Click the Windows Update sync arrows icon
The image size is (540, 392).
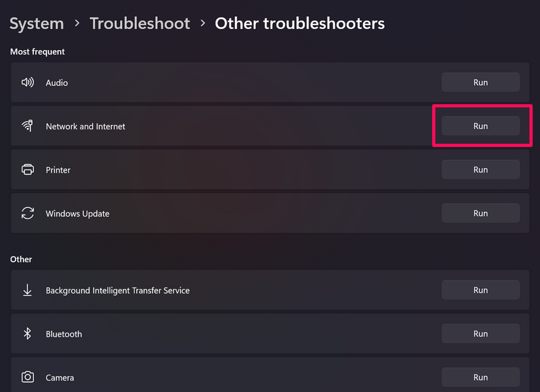click(x=27, y=213)
